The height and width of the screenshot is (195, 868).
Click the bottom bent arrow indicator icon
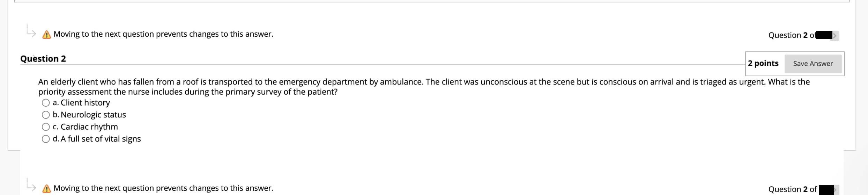click(31, 185)
